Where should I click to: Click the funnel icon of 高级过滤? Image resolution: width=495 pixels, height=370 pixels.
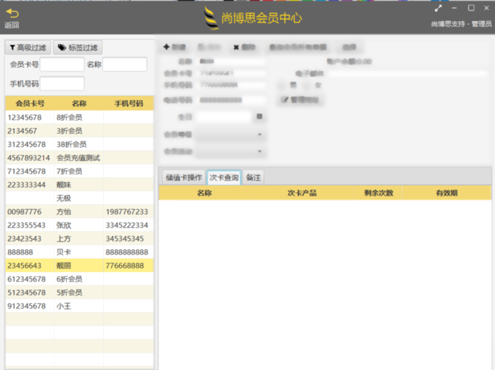[x=12, y=48]
